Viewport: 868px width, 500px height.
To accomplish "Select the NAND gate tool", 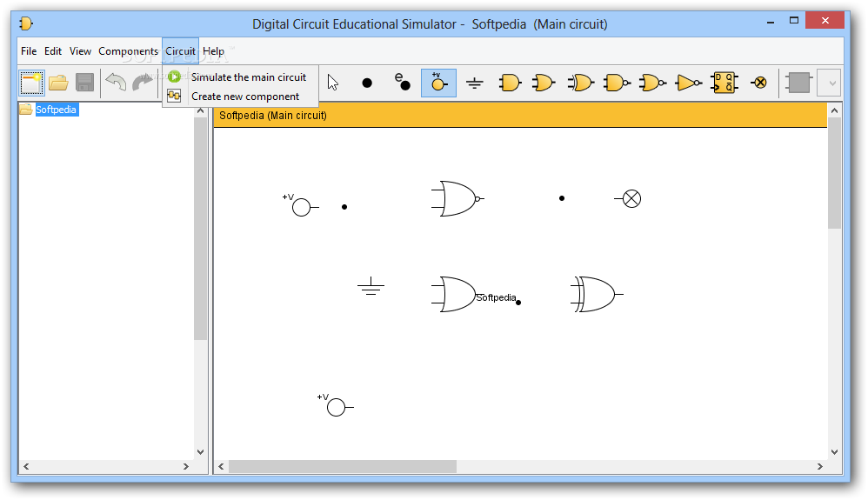I will tap(617, 83).
